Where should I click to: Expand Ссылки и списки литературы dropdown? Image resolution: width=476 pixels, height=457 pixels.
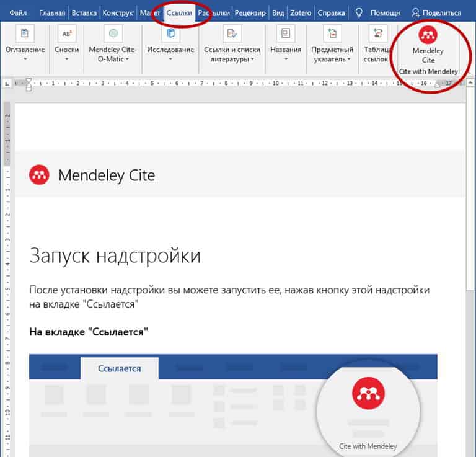click(252, 59)
